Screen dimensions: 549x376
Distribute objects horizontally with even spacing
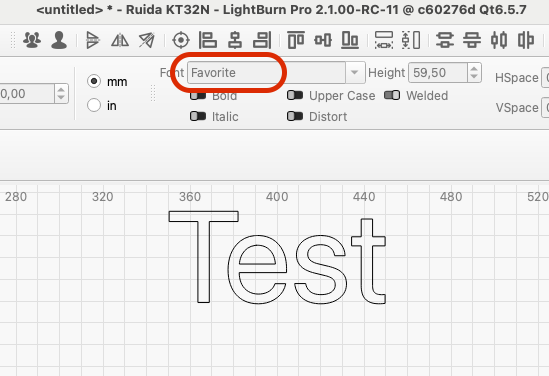click(x=526, y=40)
